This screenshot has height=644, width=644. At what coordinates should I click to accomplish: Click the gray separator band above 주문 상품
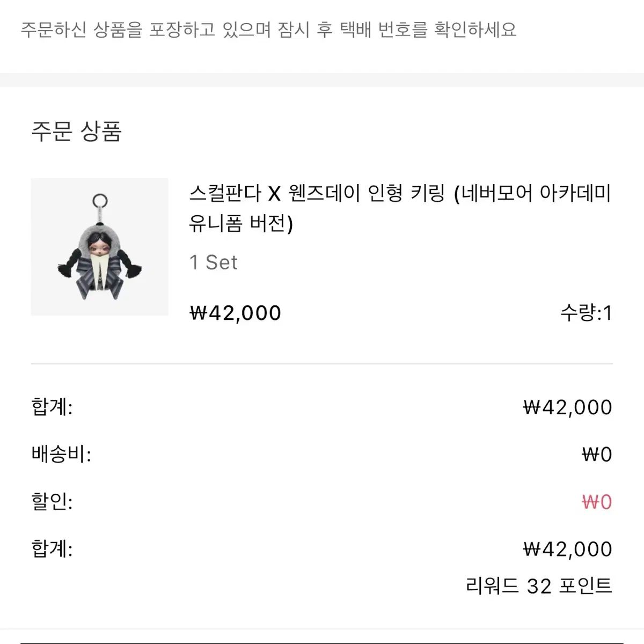[x=322, y=79]
